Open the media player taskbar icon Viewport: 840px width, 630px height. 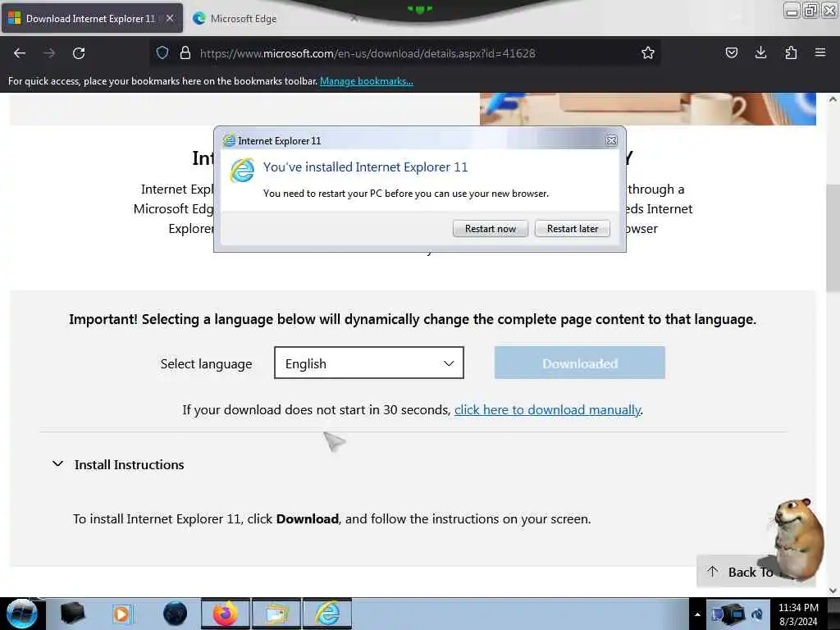tap(121, 614)
